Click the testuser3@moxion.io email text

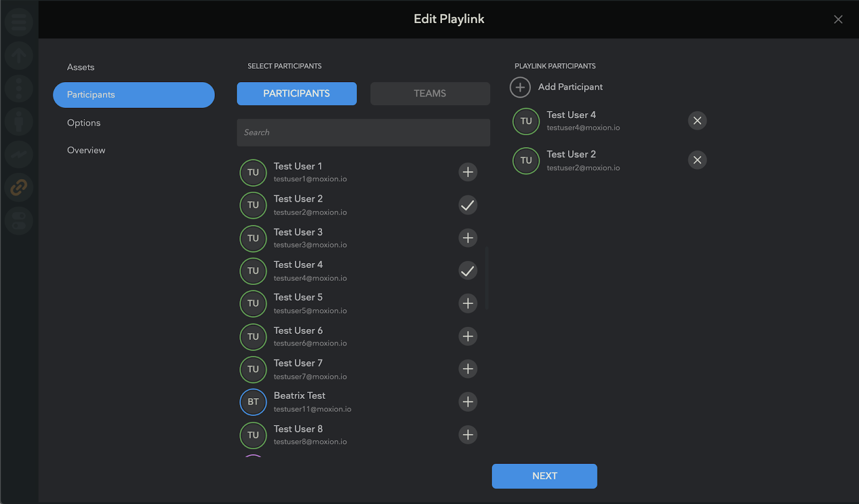[310, 245]
